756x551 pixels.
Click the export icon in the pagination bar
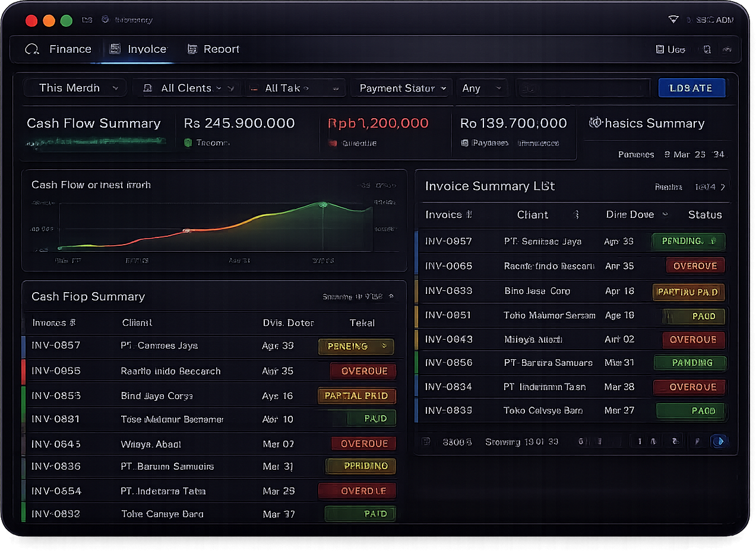(x=425, y=441)
